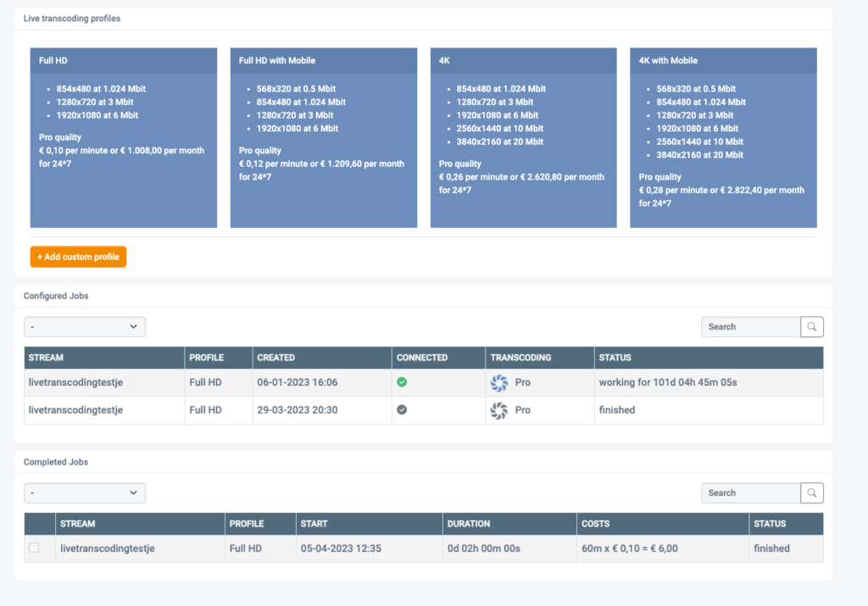
Task: Select the Full HD with Mobile profile card
Action: 323,136
